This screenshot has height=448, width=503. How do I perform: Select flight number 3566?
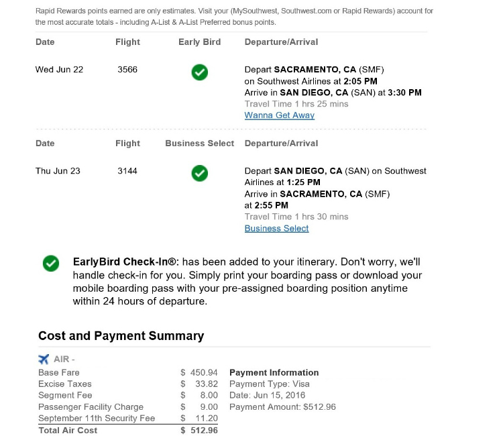tap(127, 70)
